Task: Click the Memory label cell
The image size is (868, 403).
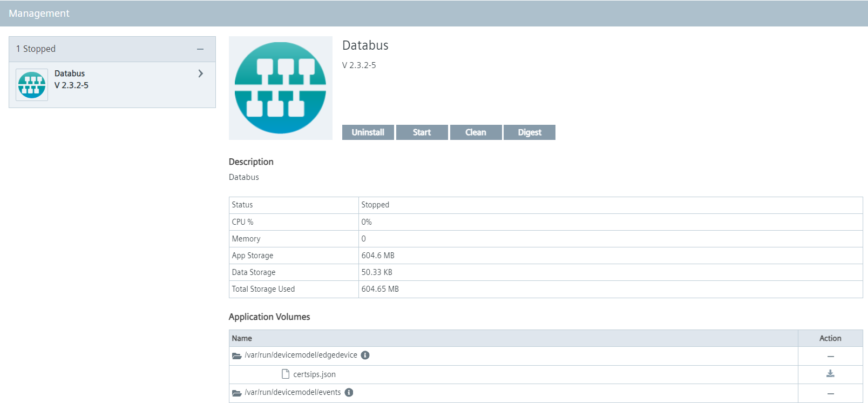Action: [x=294, y=239]
